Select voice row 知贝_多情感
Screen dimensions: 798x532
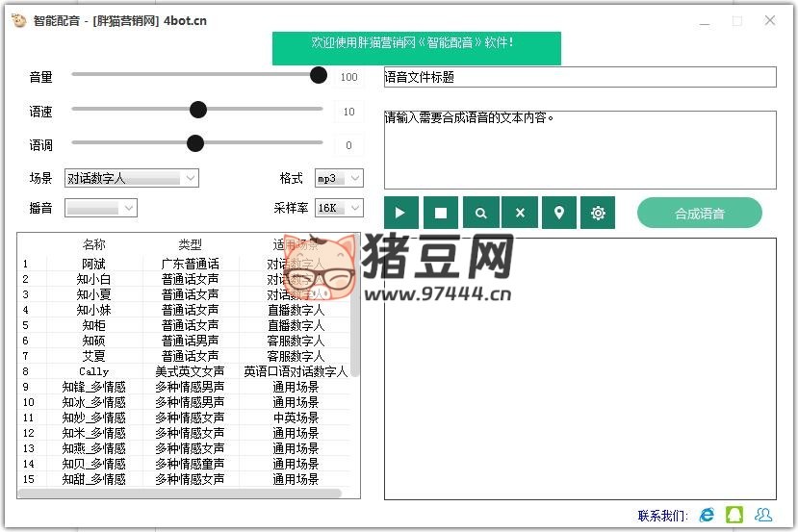(184, 464)
